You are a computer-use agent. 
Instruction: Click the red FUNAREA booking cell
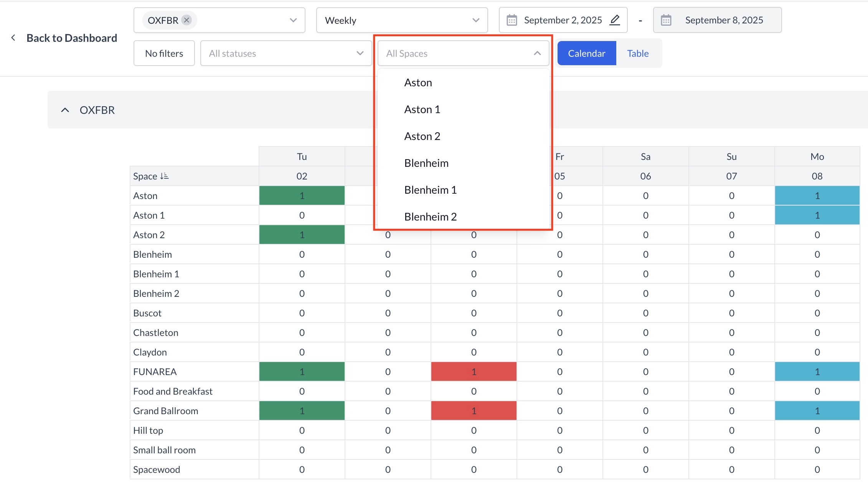click(x=474, y=372)
